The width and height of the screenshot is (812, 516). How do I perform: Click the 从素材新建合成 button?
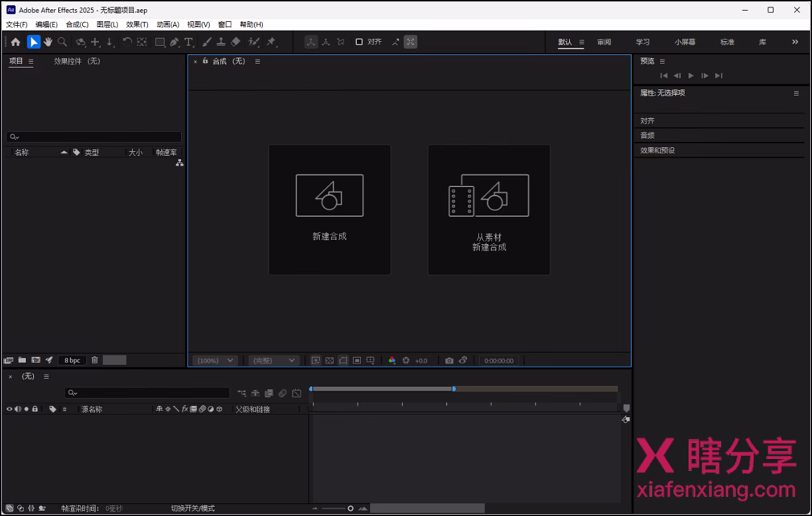489,210
